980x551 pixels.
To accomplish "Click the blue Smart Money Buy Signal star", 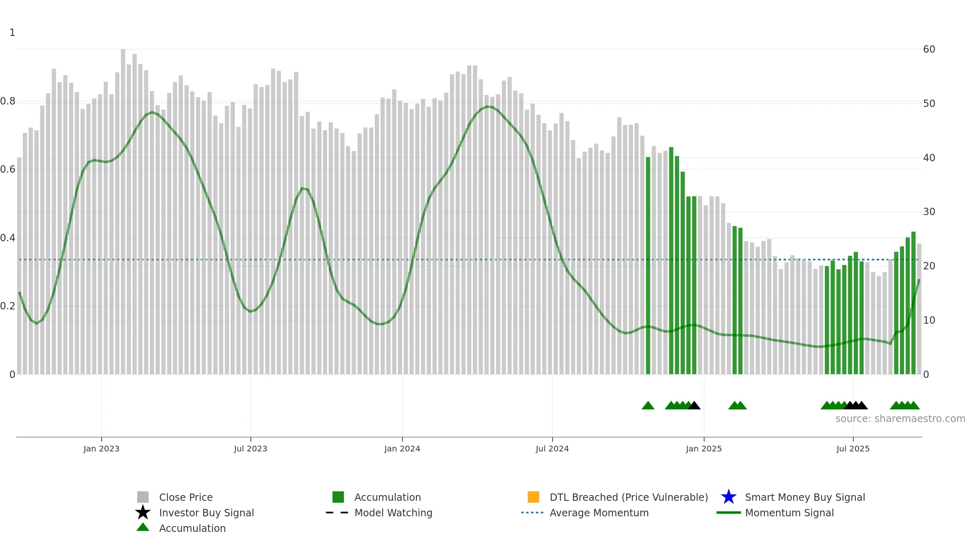I will tap(728, 497).
